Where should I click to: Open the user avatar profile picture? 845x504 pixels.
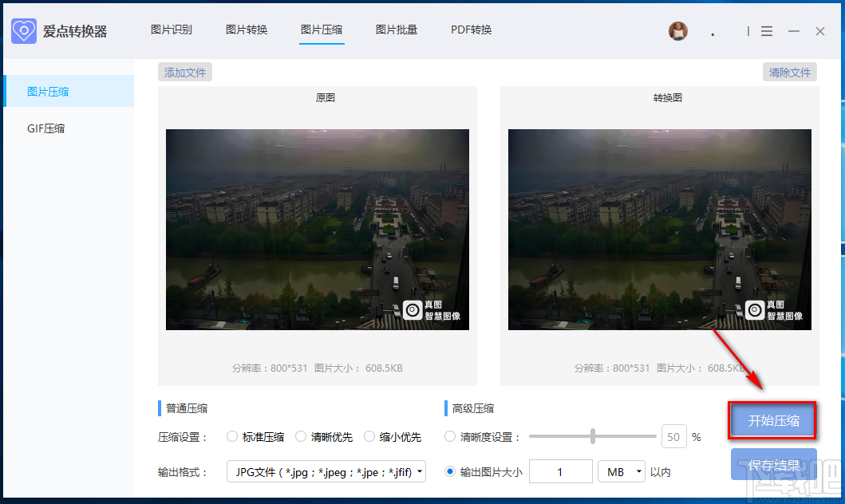678,31
